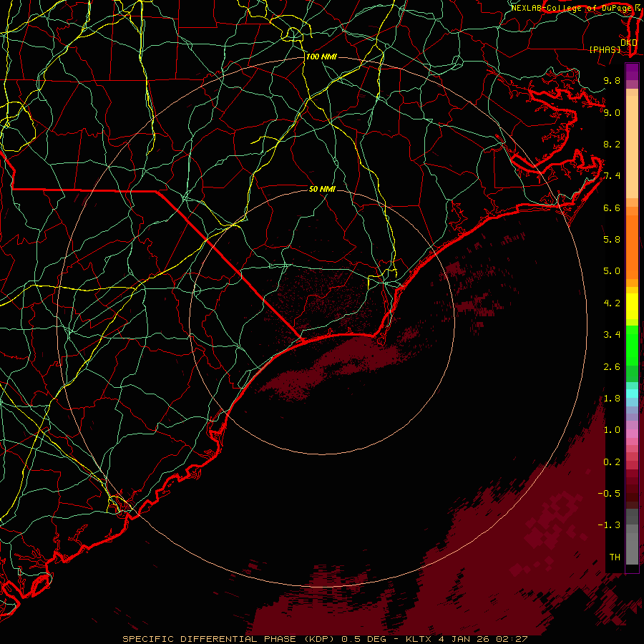The height and width of the screenshot is (644, 644).
Task: Click the bright green band of the color bar
Action: [632, 345]
